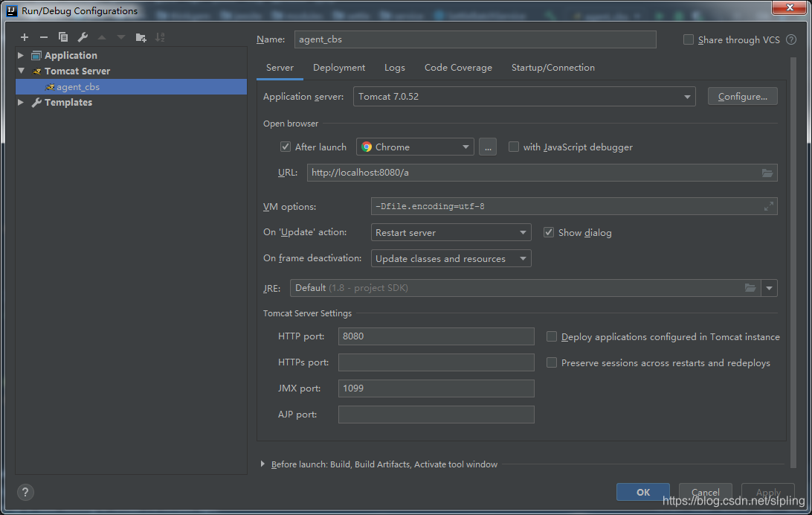Image resolution: width=812 pixels, height=515 pixels.
Task: Copy configuration icon in toolbar
Action: (63, 37)
